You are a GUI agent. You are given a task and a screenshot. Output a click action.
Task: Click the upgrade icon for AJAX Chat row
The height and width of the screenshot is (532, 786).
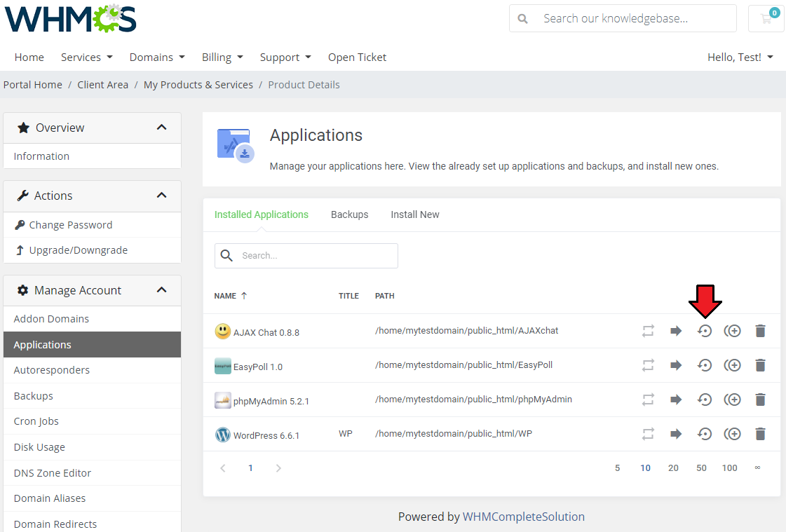pyautogui.click(x=648, y=331)
